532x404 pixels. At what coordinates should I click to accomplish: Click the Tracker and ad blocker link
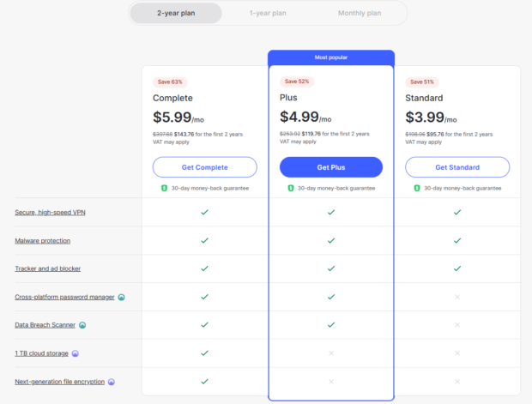point(48,268)
